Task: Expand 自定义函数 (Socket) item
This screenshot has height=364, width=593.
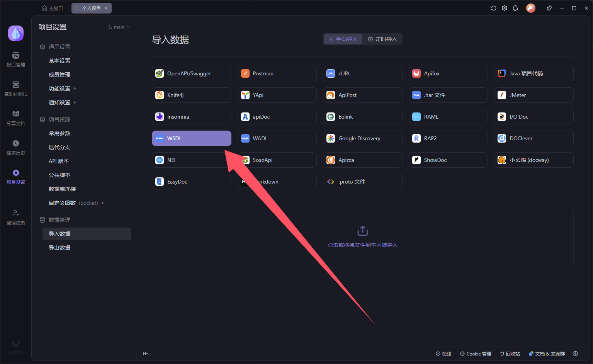Action: point(76,203)
